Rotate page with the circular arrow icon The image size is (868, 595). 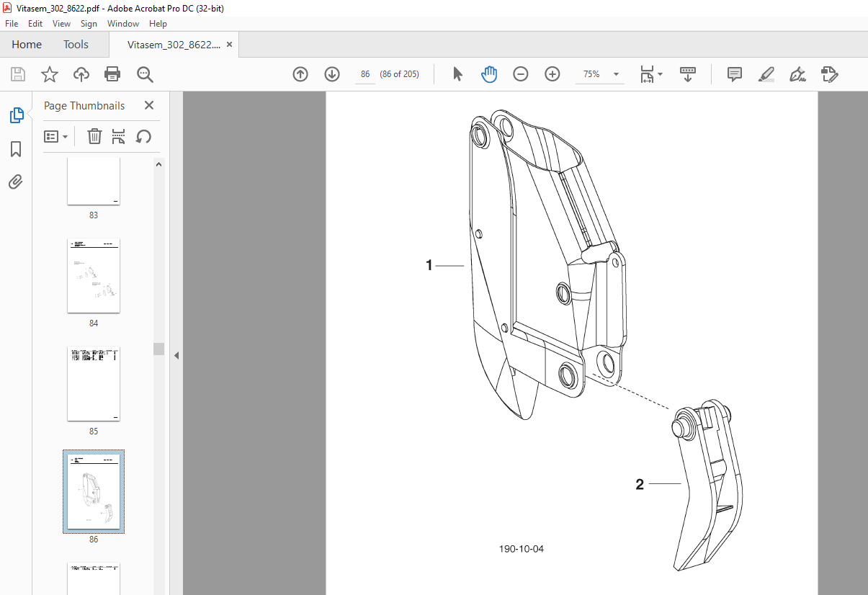pos(143,136)
